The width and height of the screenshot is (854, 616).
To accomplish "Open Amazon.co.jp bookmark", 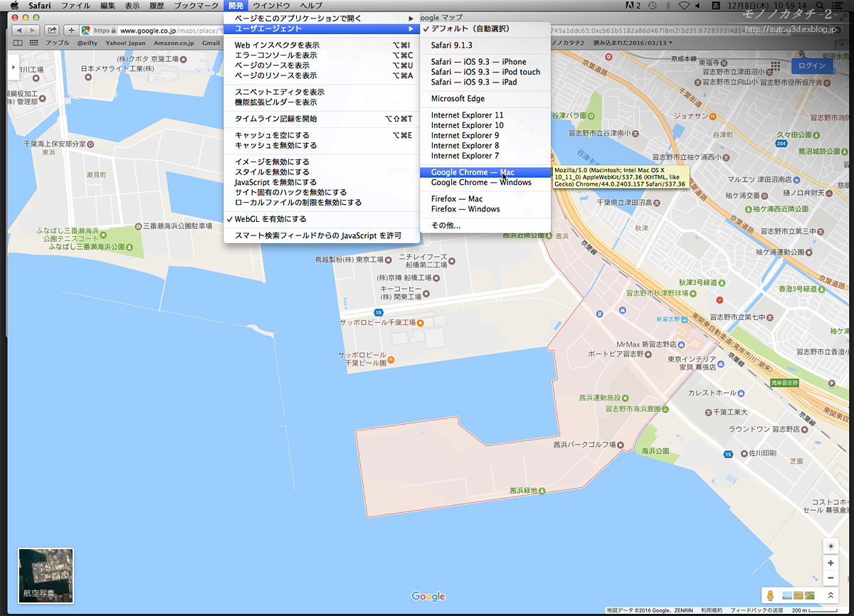I will (x=174, y=43).
